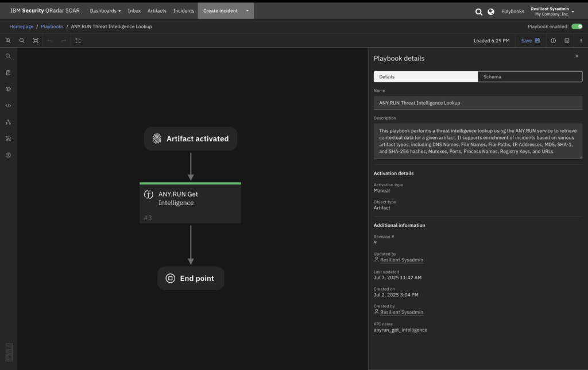The height and width of the screenshot is (370, 588).
Task: Expand the Dashboards dropdown menu
Action: (105, 11)
